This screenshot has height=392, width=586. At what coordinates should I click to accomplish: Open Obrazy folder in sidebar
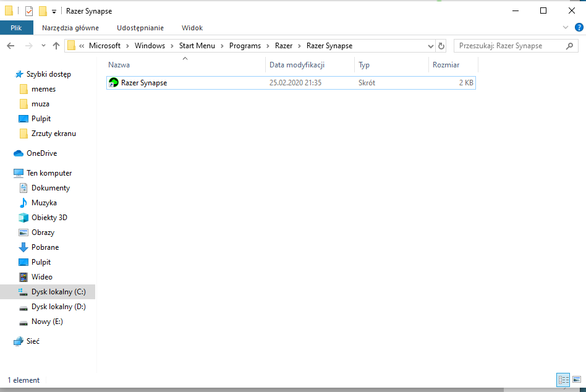pyautogui.click(x=43, y=232)
